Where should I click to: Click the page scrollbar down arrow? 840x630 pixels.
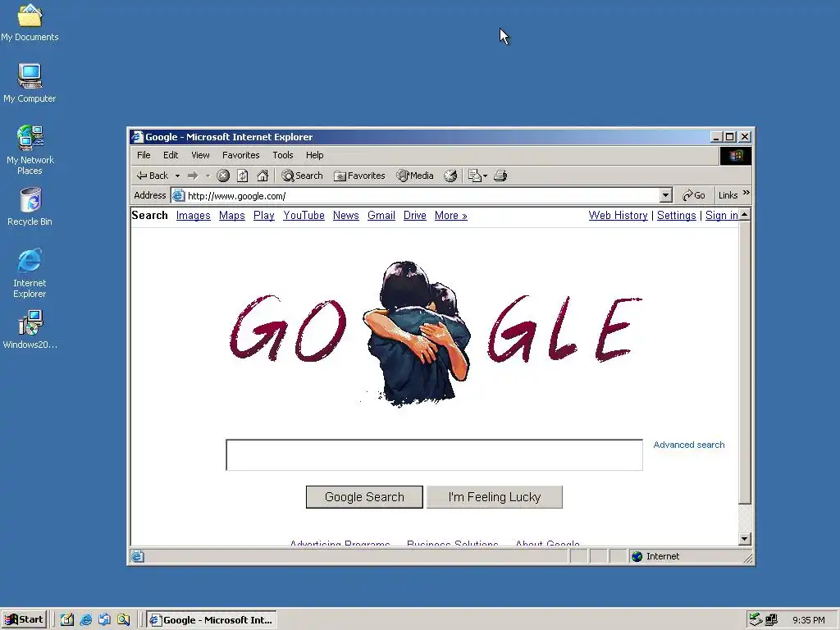tap(745, 539)
